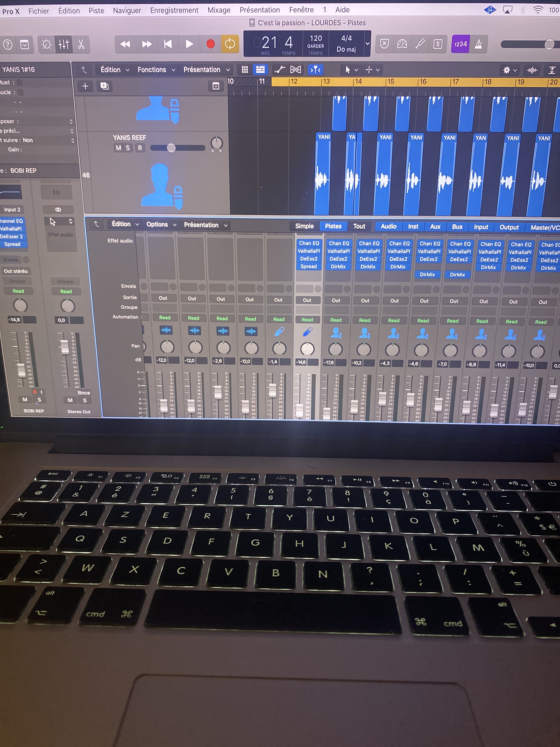Click the Bnce button on Stereo Out
The image size is (560, 747).
pos(84,392)
